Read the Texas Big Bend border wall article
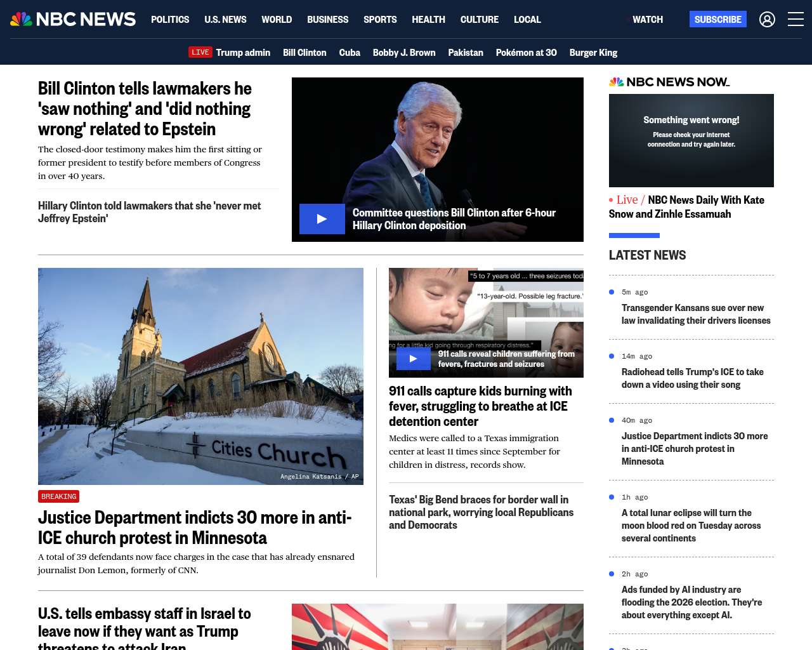812x650 pixels. (x=481, y=512)
